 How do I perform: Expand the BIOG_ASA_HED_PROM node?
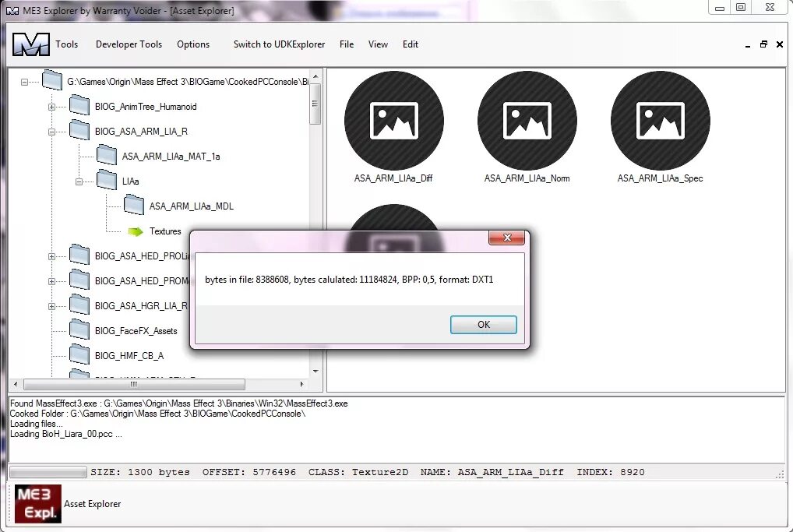[51, 281]
